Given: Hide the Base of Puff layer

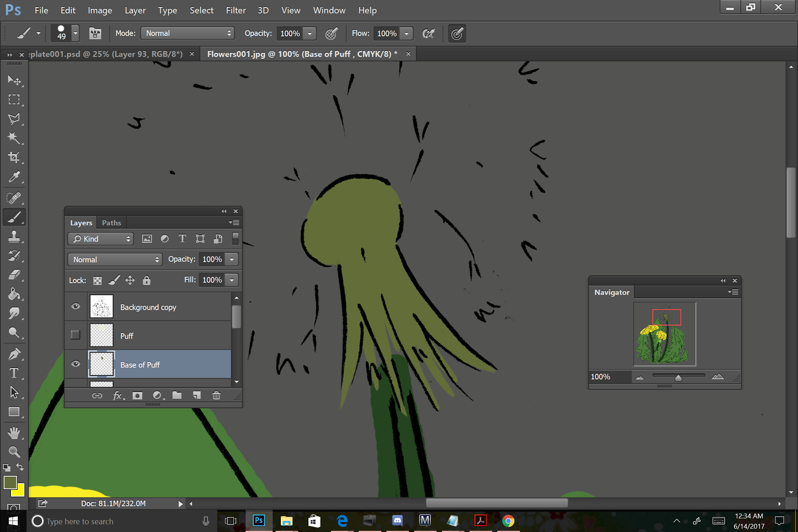Looking at the screenshot, I should [75, 364].
